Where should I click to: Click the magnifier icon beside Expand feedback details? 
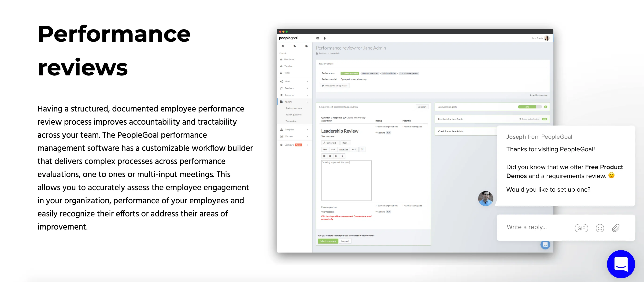[520, 119]
